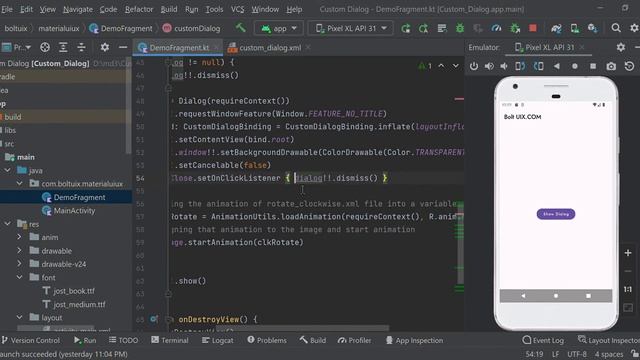This screenshot has height=360, width=640.
Task: Click the emulator Home circle in toolbar
Action: 575,66
